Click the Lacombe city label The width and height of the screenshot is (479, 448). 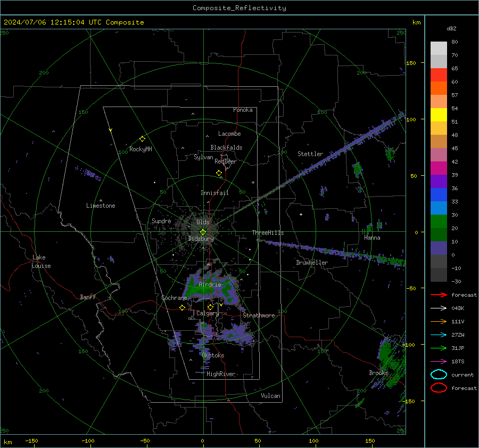[229, 134]
